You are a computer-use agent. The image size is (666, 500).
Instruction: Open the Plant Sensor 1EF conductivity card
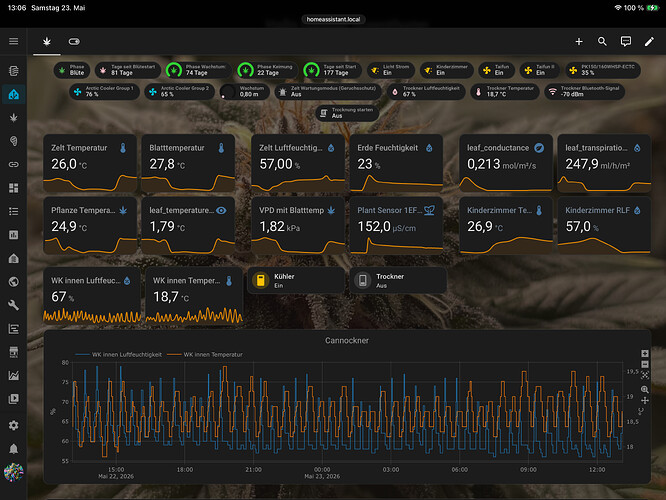pos(396,226)
